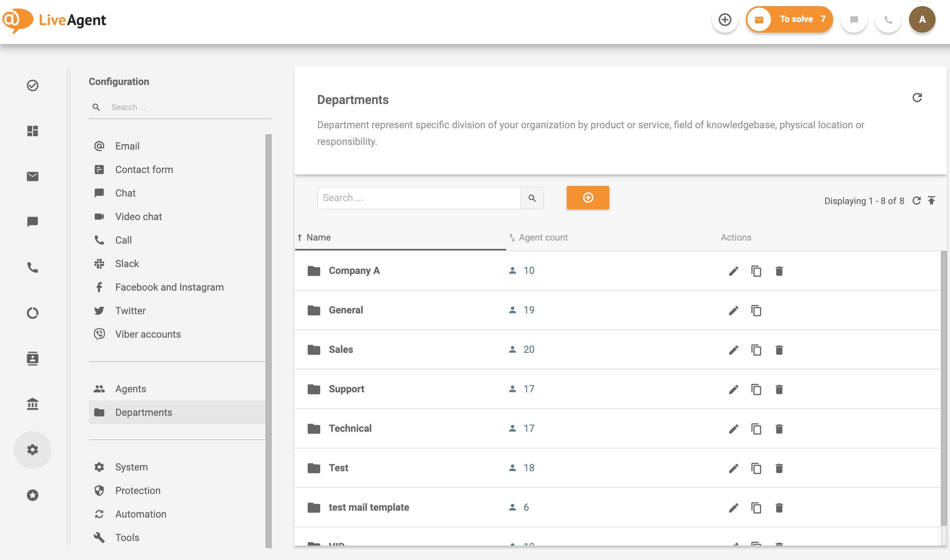Edit the Sales department with the pencil icon

733,350
